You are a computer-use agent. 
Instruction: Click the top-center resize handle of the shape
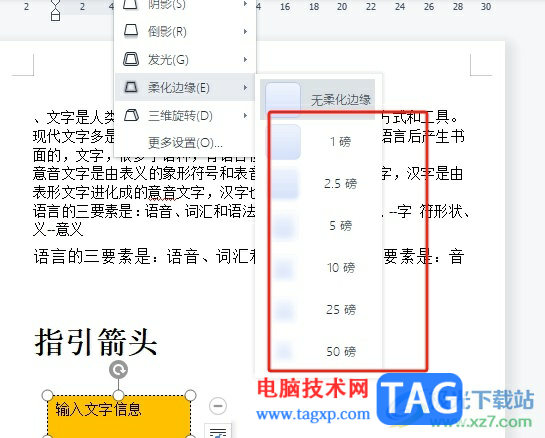point(119,395)
